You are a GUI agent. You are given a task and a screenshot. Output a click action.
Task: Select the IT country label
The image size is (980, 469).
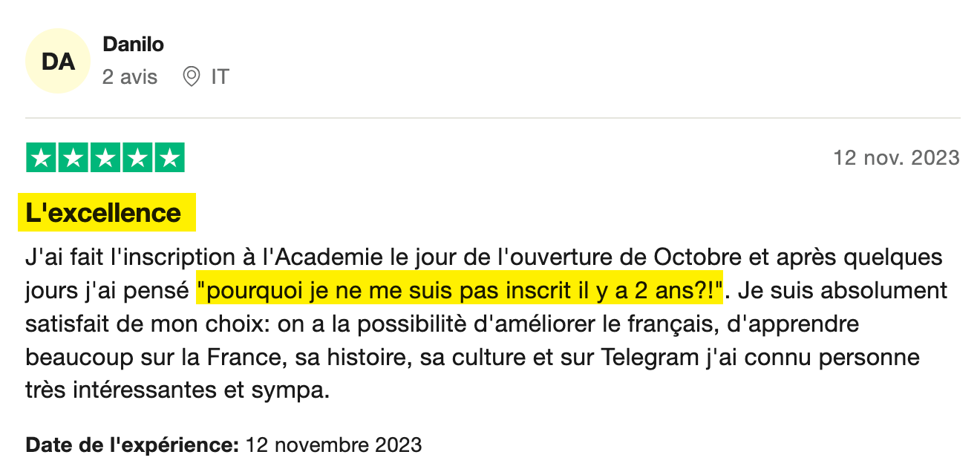[220, 76]
